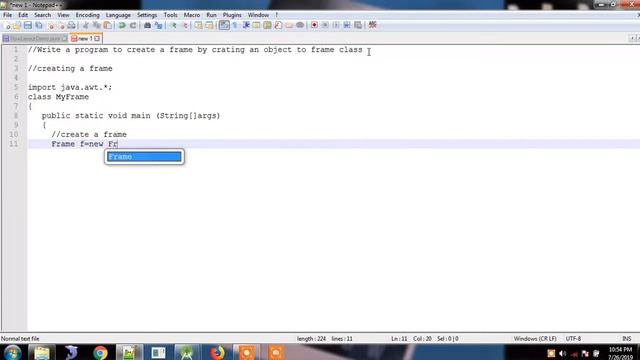Open the Tools menu
Image resolution: width=640 pixels, height=360 pixels.
point(171,15)
